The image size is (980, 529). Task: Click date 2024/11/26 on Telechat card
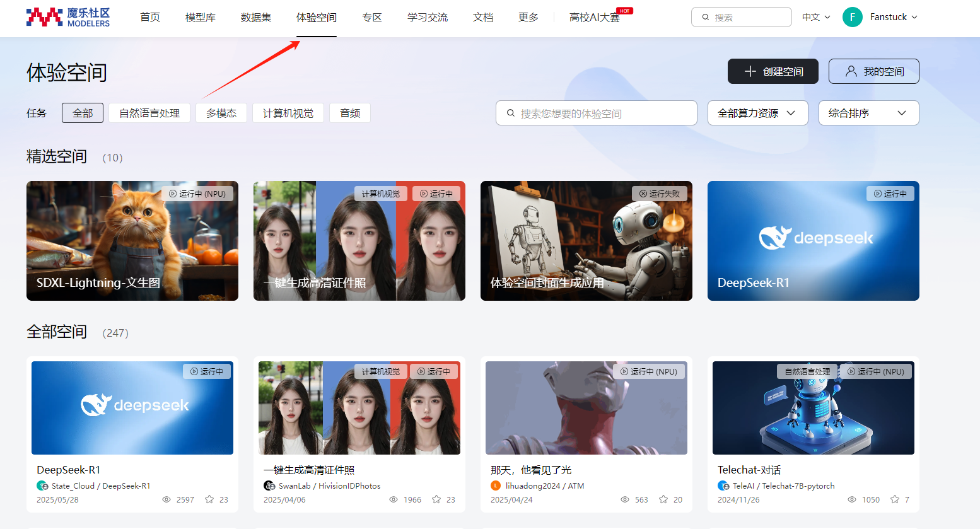click(738, 499)
